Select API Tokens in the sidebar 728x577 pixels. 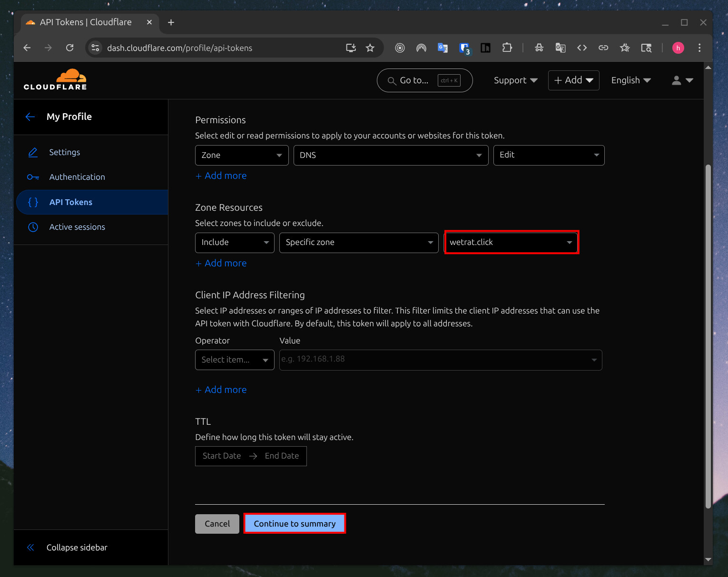[x=92, y=202]
